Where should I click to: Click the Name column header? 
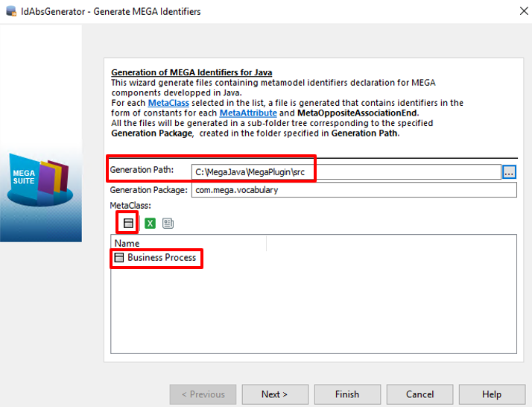pos(189,244)
